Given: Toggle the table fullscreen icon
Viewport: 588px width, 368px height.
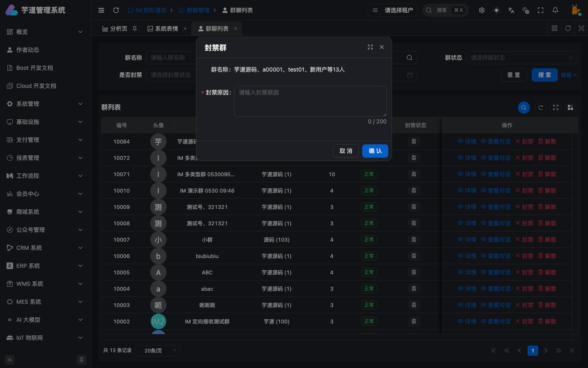Looking at the screenshot, I should click(x=556, y=108).
